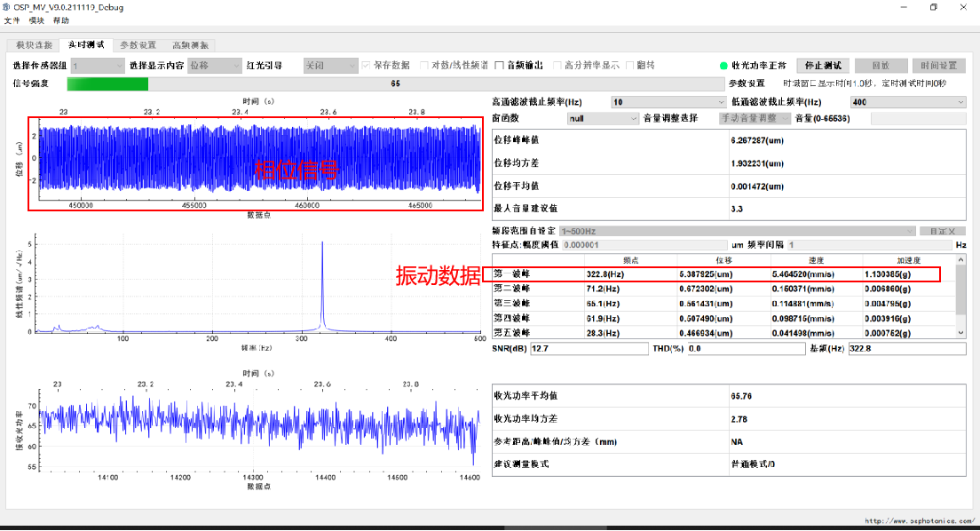This screenshot has width=980, height=531.
Task: Click the SNR(dB) field showing 12.7
Action: [589, 348]
